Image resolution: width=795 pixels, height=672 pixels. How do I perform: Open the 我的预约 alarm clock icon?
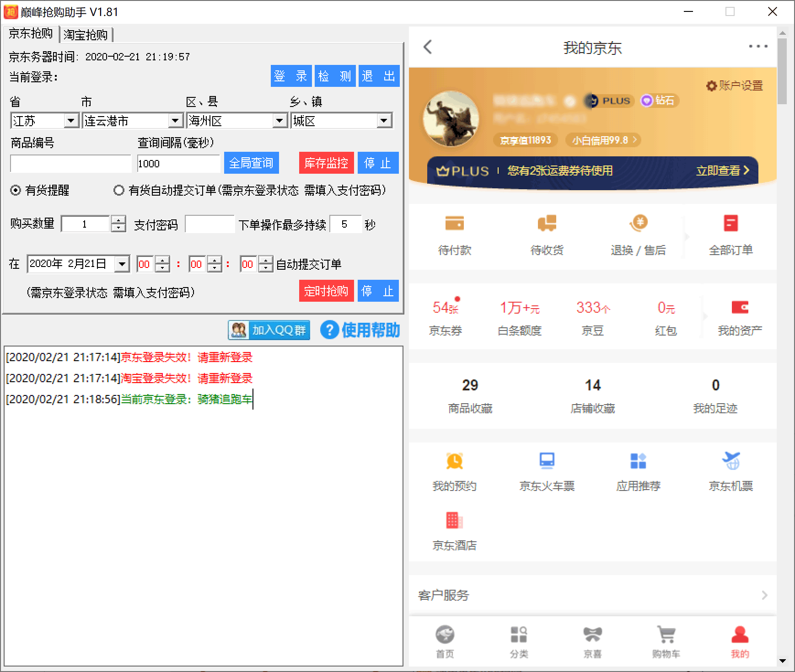(454, 461)
